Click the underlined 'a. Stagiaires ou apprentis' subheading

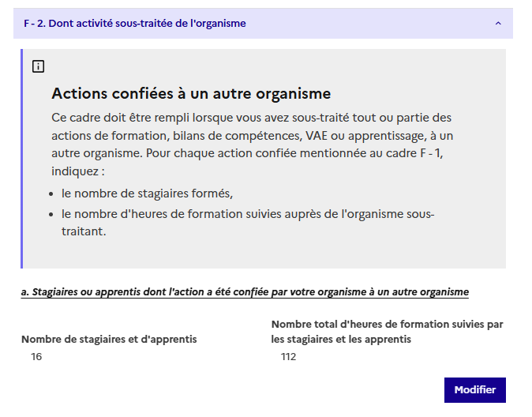245,292
